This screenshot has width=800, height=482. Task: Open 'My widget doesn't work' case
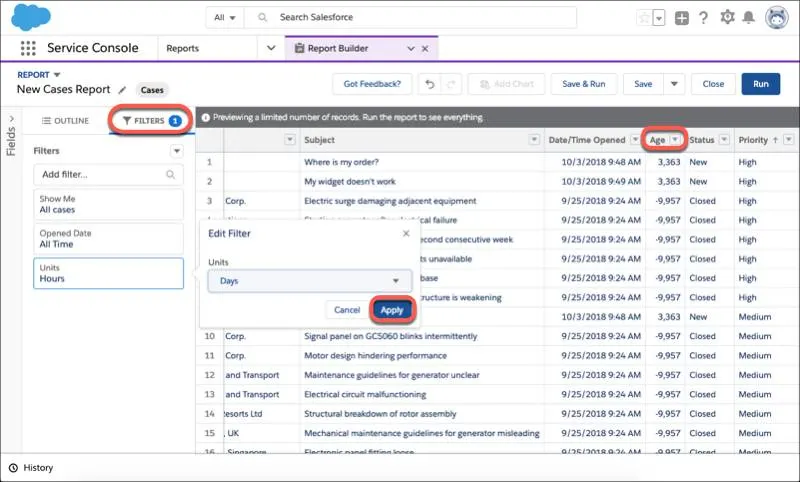pos(349,182)
